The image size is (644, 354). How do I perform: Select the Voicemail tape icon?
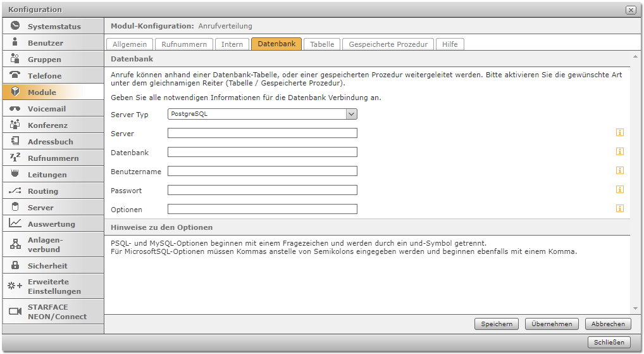click(15, 109)
